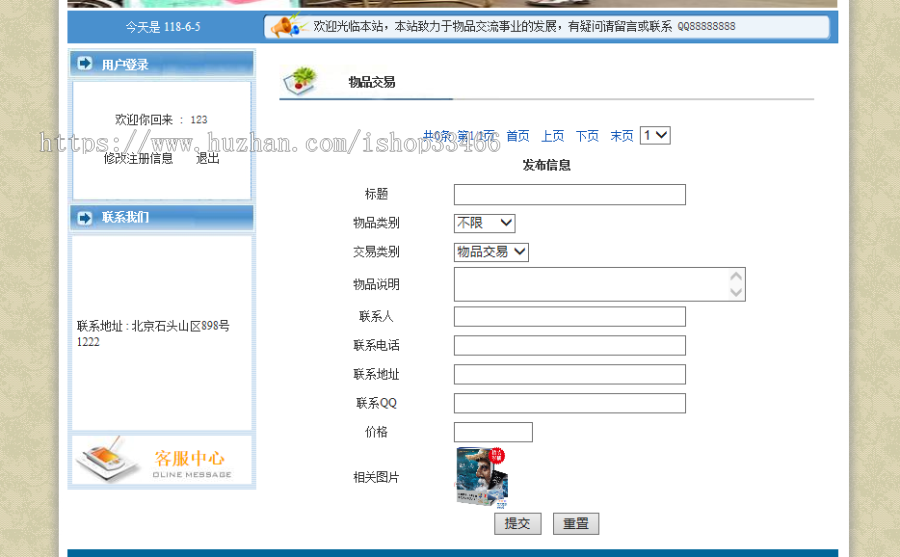Click the 物品交易 section heading
Image resolution: width=900 pixels, height=557 pixels.
(x=372, y=82)
